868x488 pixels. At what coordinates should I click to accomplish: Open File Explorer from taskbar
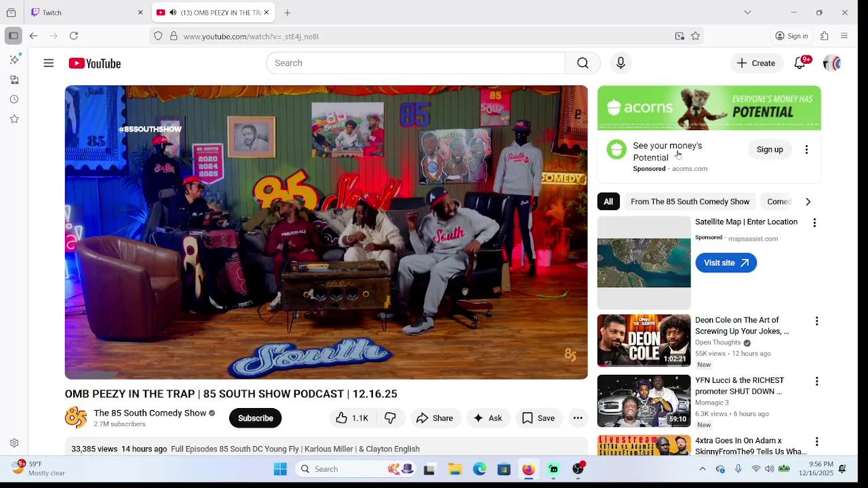tap(455, 469)
